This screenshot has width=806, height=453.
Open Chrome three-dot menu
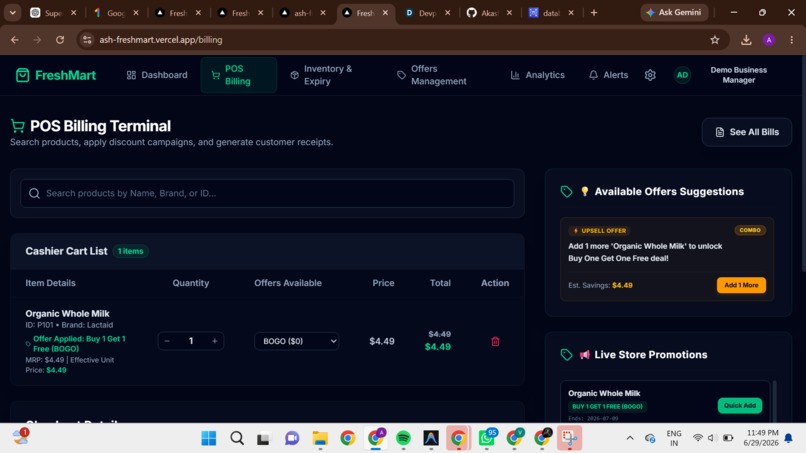tap(792, 40)
